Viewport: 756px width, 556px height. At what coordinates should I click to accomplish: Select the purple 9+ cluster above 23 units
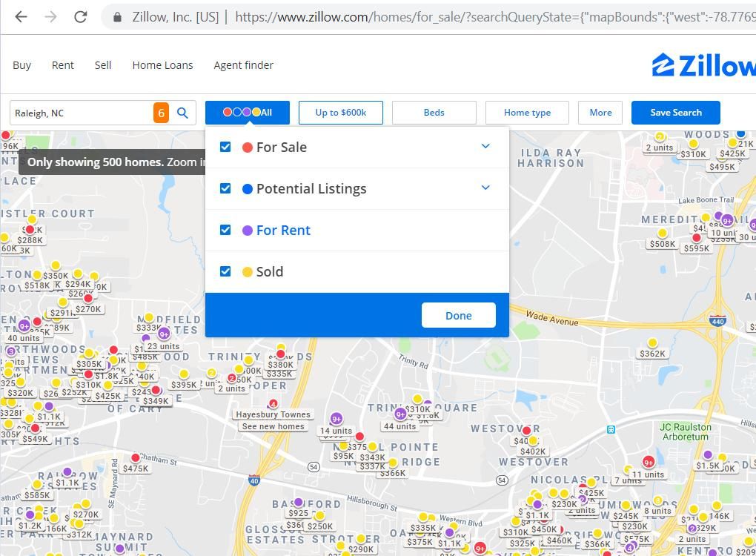164,334
